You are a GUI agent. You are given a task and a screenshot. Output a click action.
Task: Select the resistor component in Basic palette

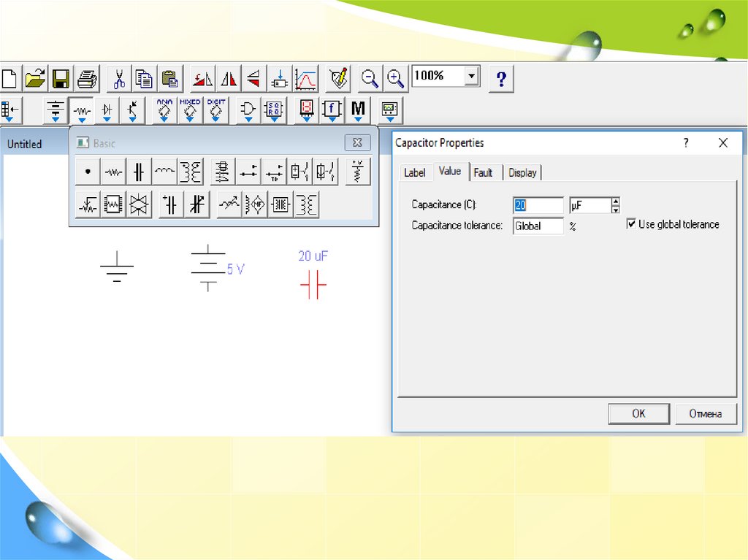point(113,172)
